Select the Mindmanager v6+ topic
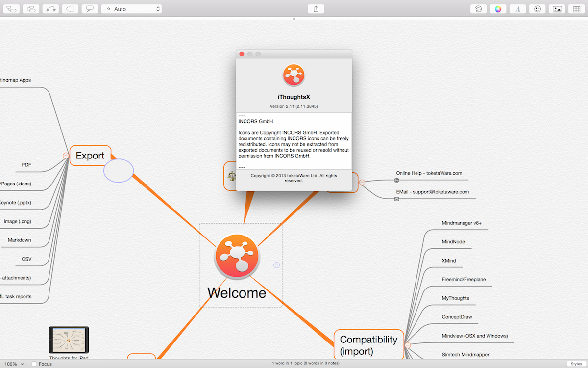The width and height of the screenshot is (588, 368). 462,223
